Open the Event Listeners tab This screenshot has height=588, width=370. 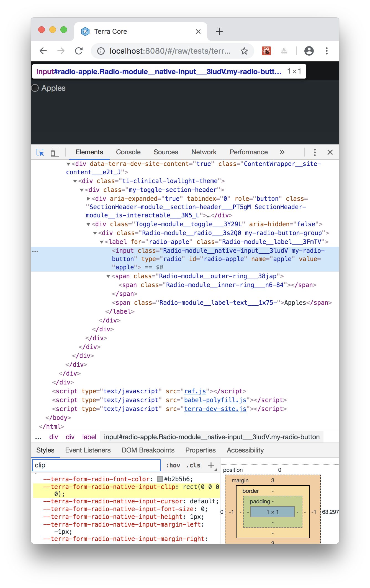click(88, 450)
